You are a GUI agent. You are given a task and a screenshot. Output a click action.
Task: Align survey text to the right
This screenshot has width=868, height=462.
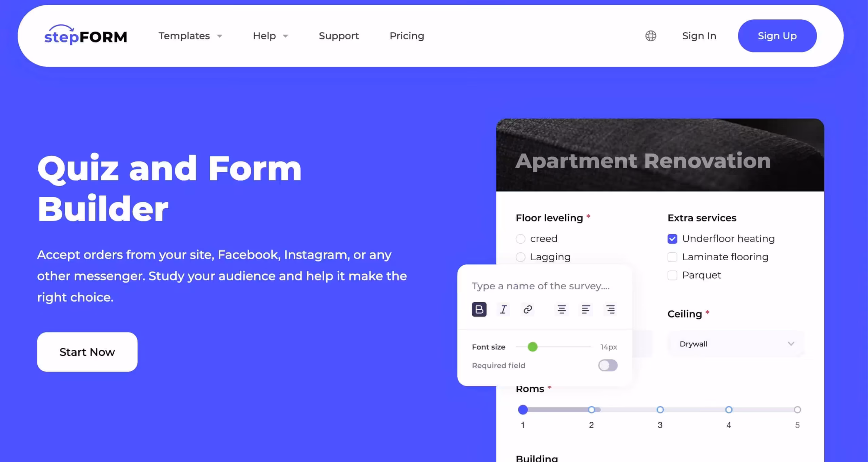coord(610,309)
